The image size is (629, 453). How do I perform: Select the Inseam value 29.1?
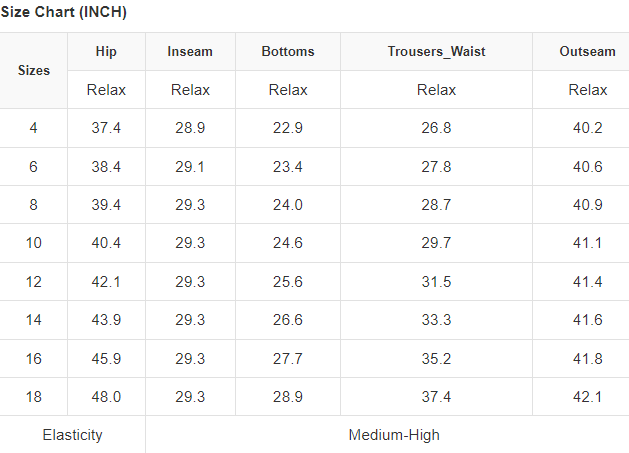tap(190, 167)
